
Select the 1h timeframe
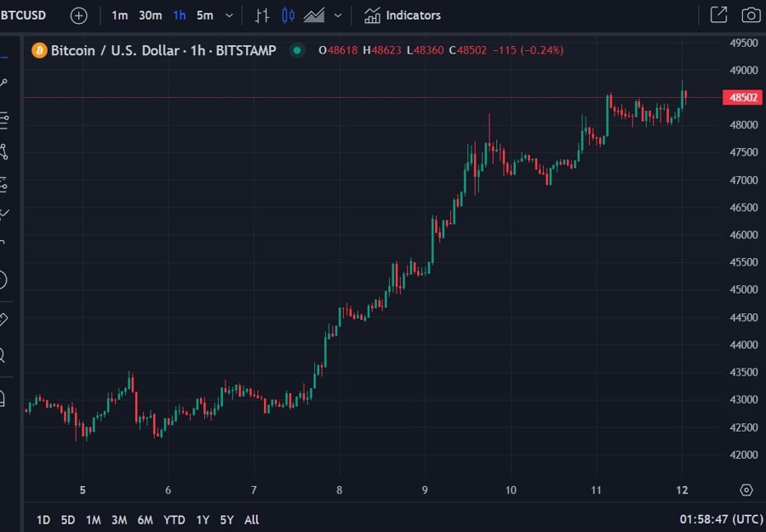click(x=180, y=15)
